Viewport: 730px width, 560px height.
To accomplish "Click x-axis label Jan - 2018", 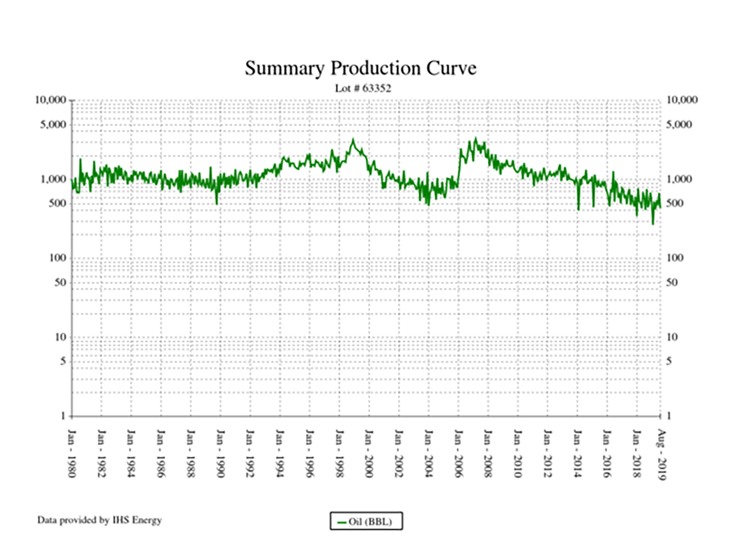I will pos(637,453).
